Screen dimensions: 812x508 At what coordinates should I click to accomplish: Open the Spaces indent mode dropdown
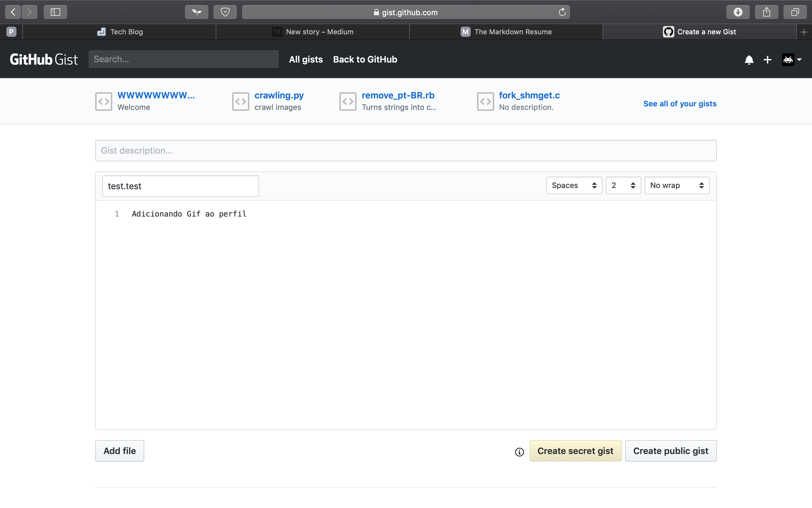pyautogui.click(x=574, y=185)
